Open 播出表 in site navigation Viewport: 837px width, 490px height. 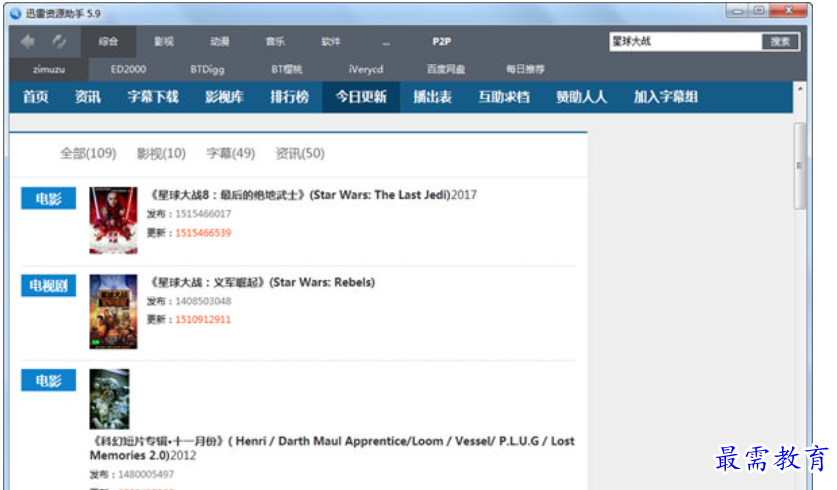432,97
